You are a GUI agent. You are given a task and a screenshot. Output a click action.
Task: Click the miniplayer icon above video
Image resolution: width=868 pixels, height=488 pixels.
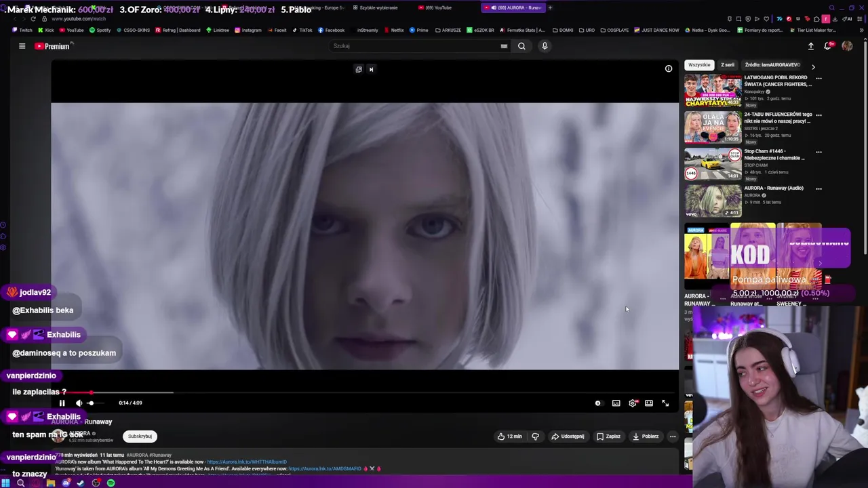(x=359, y=69)
